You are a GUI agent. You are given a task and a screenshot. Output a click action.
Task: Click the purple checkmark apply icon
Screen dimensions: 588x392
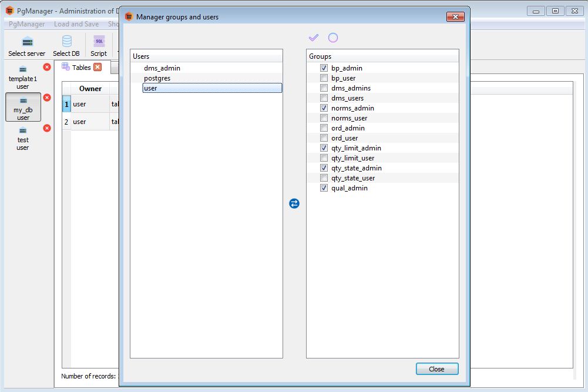coord(314,38)
